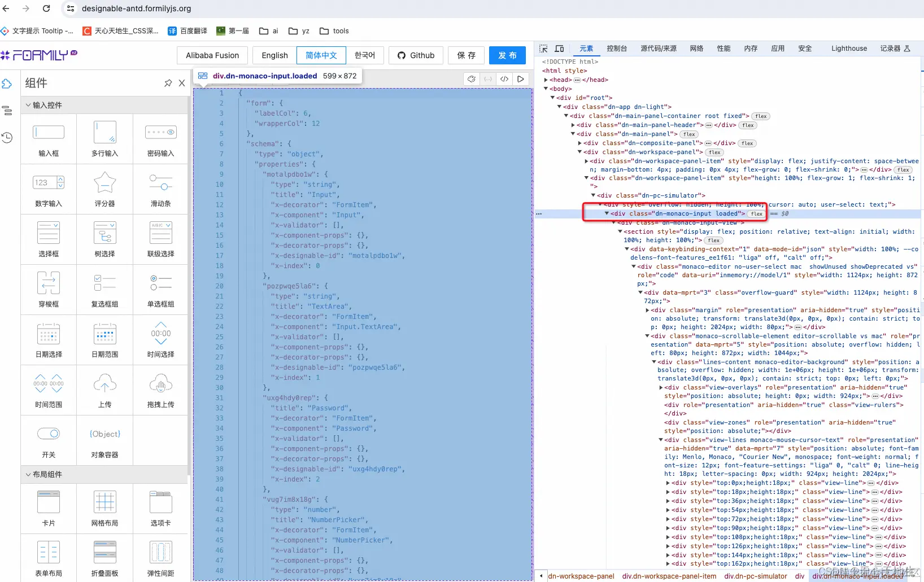Select the 日期选择 calendar component
This screenshot has height=582, width=924.
(x=49, y=340)
